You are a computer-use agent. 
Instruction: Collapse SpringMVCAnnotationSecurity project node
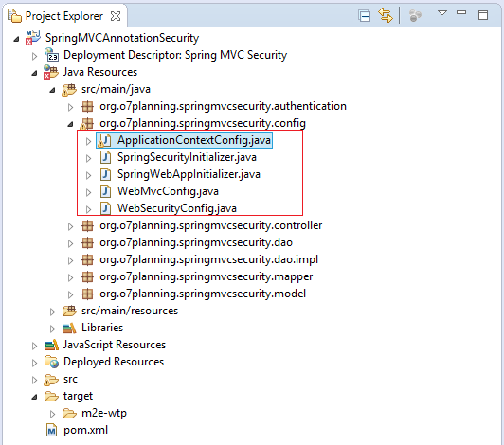[x=16, y=39]
